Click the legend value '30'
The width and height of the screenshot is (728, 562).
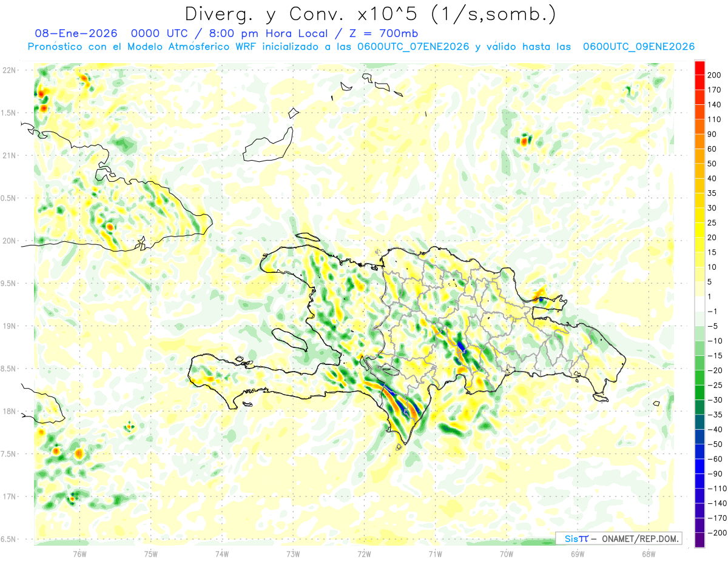(x=713, y=208)
